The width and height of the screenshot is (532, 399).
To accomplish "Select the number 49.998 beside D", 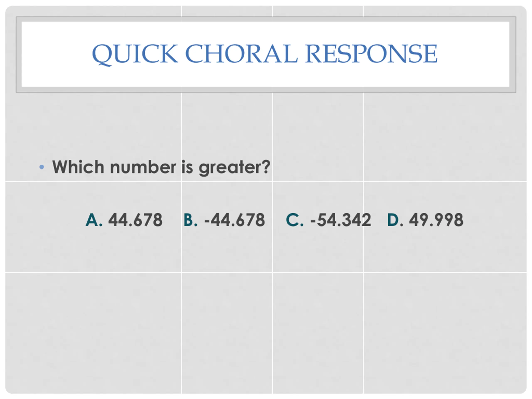I will point(436,220).
